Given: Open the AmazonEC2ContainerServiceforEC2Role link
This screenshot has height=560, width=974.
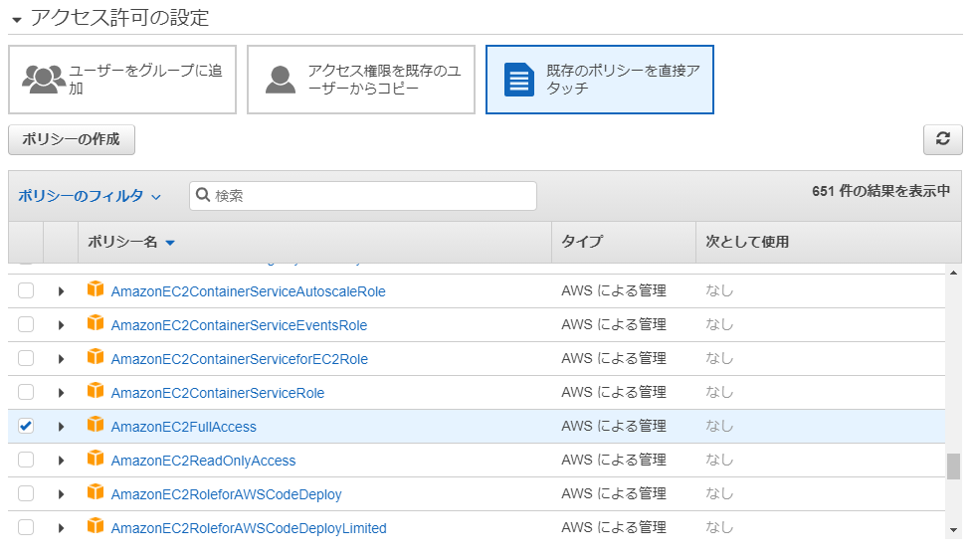Looking at the screenshot, I should click(239, 359).
